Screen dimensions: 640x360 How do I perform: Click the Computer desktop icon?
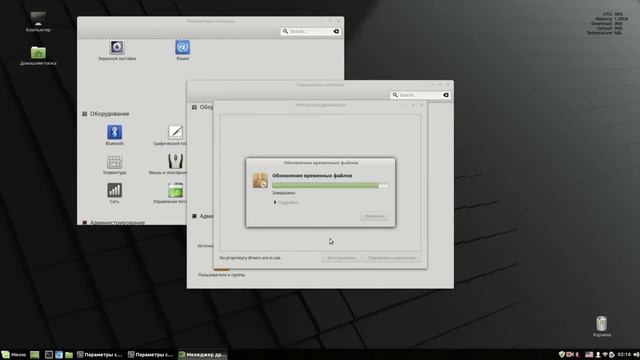(38, 19)
